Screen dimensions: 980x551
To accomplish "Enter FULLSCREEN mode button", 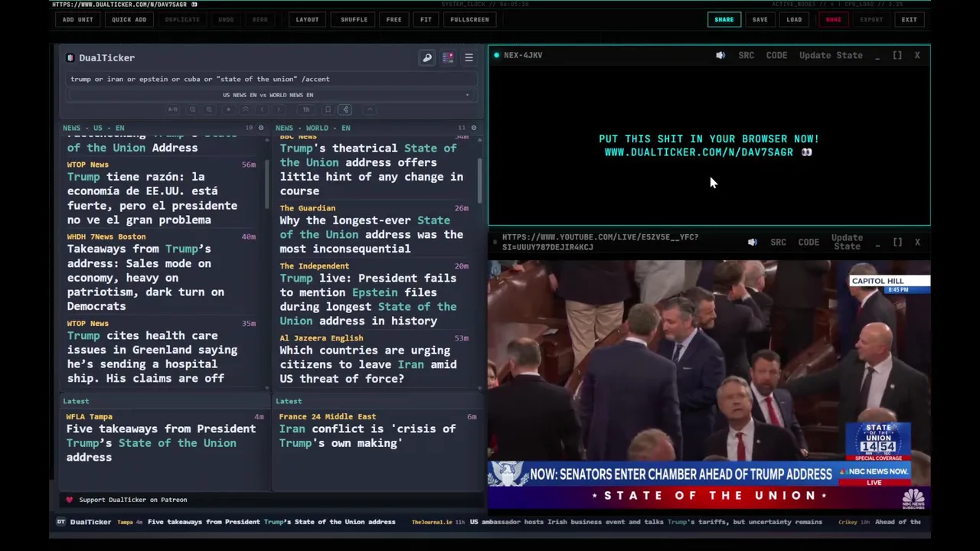I will [x=470, y=19].
